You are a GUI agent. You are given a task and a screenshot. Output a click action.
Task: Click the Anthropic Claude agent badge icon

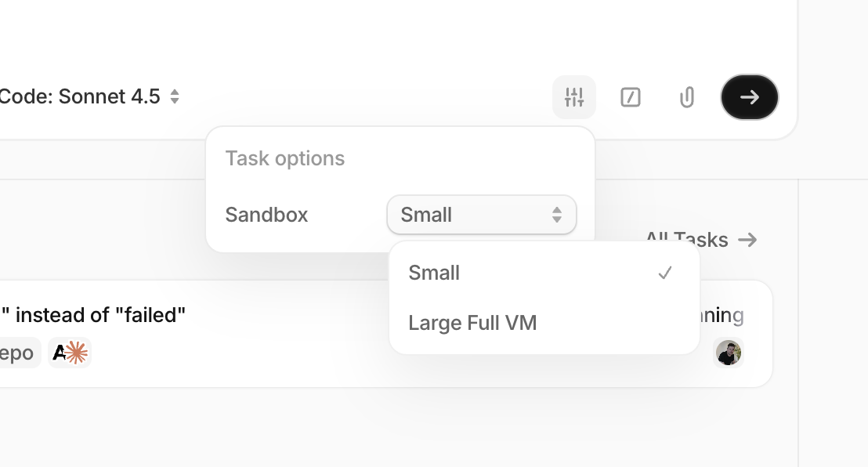coord(70,353)
